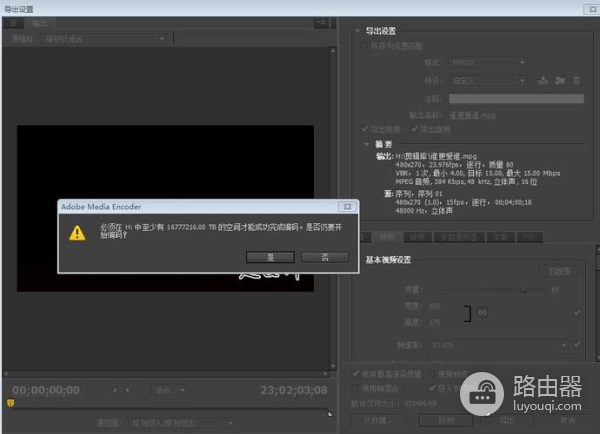The image size is (600, 434).
Task: Click the quality value 80 field
Action: tap(555, 290)
